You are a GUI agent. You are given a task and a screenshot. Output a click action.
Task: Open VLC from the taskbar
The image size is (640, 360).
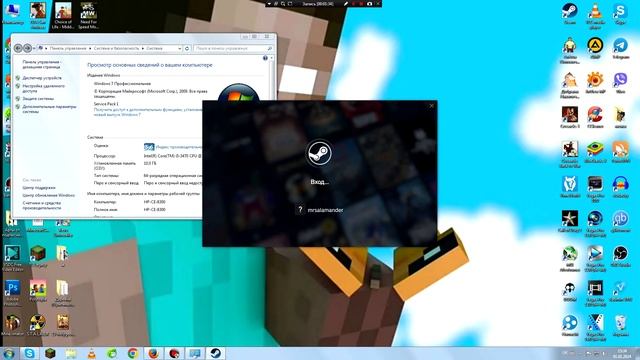click(x=91, y=353)
